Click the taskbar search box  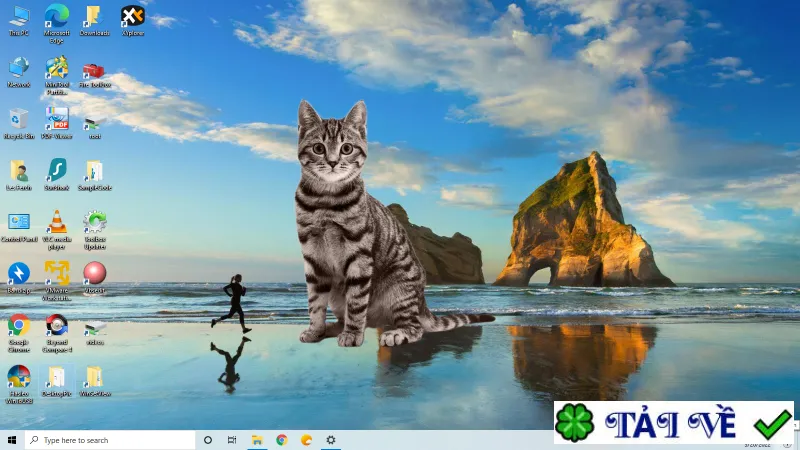point(110,440)
